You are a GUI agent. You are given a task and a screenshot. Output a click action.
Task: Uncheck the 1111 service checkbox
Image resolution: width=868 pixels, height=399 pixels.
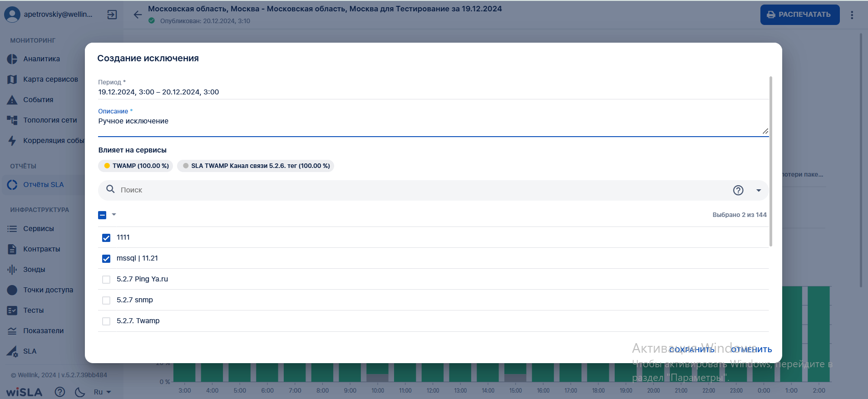[x=106, y=238]
